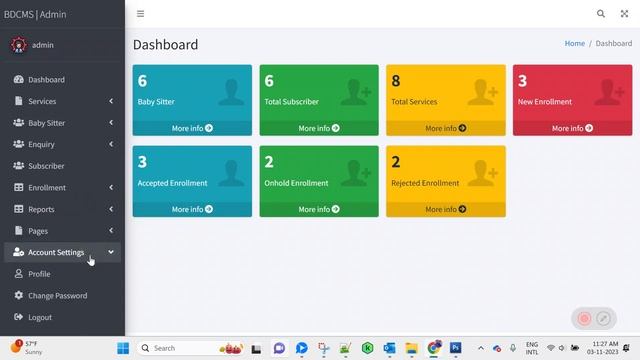
Task: Click the Services document icon
Action: tap(18, 101)
